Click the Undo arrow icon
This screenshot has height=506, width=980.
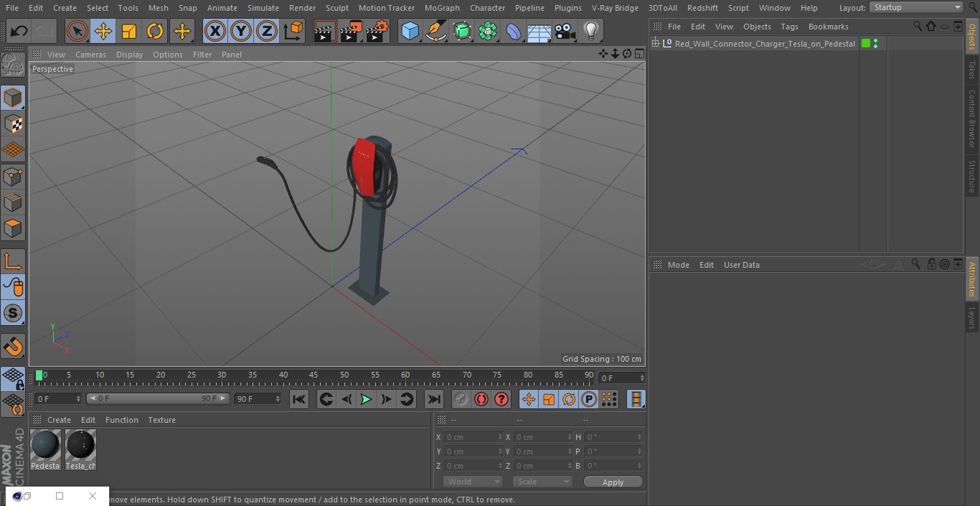[x=19, y=31]
